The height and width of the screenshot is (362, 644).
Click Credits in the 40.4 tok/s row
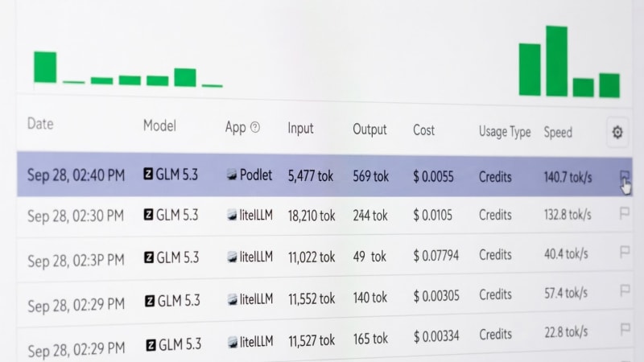(495, 255)
